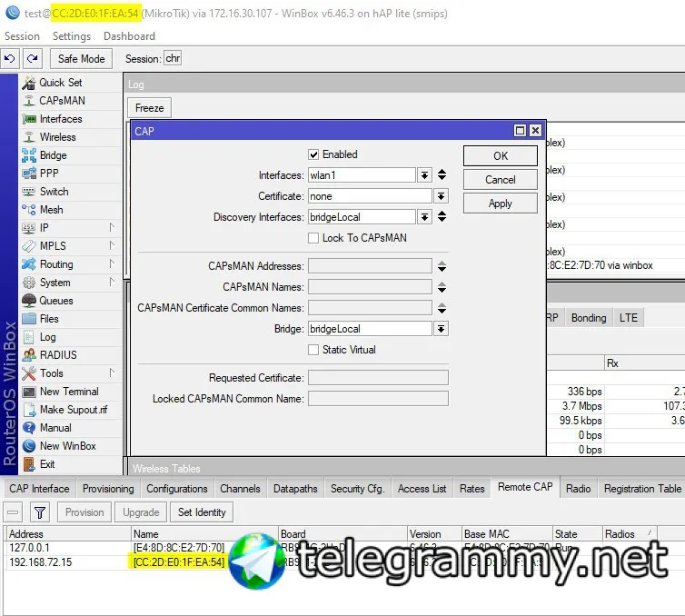Open the Log sidebar item
The width and height of the screenshot is (685, 616).
47,337
